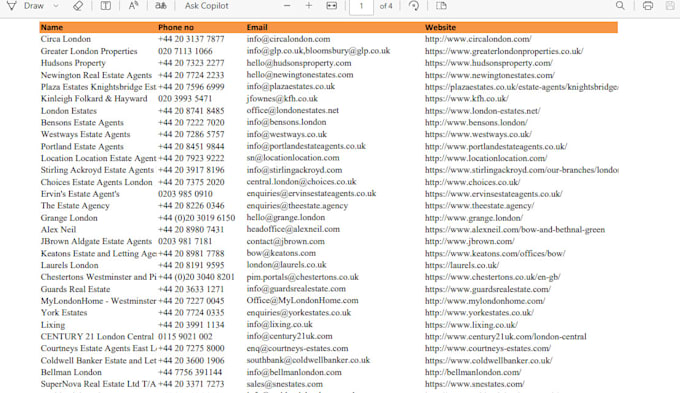This screenshot has height=393, width=680.
Task: Open the alexneil.com bow-and-bethnal-green link
Action: tap(515, 229)
